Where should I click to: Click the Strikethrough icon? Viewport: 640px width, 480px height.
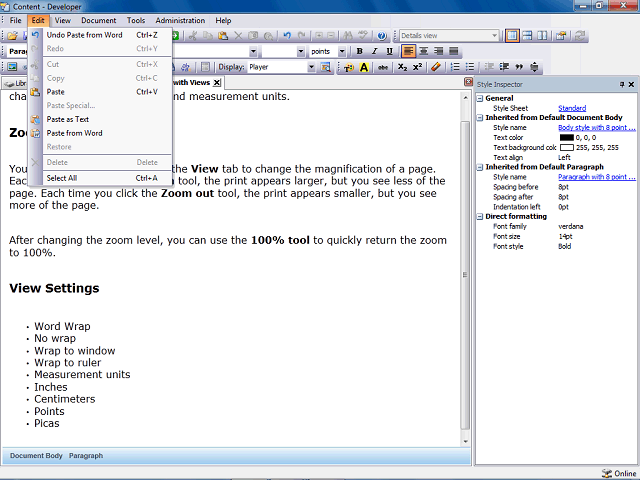(x=383, y=67)
